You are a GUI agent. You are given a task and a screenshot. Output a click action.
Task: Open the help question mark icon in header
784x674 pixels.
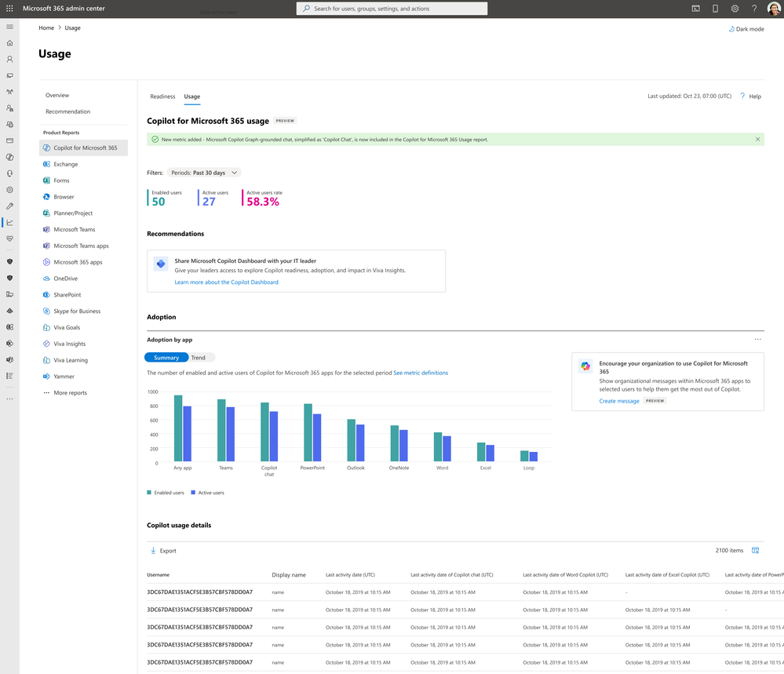pos(754,9)
